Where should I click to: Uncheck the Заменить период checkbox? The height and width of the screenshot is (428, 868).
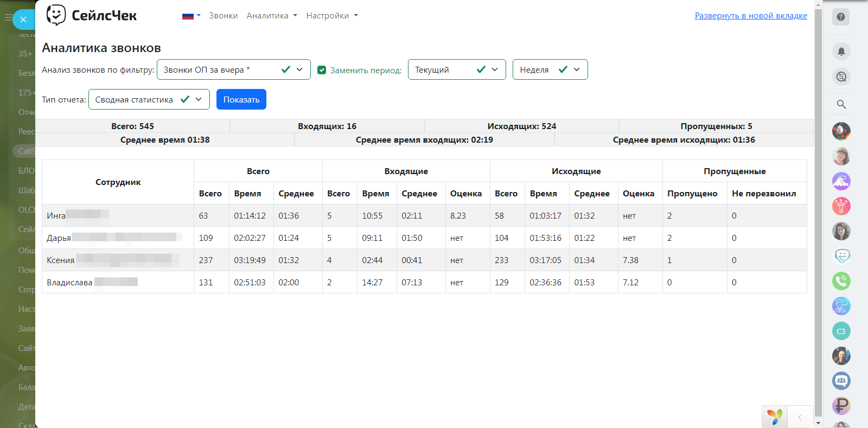click(322, 70)
